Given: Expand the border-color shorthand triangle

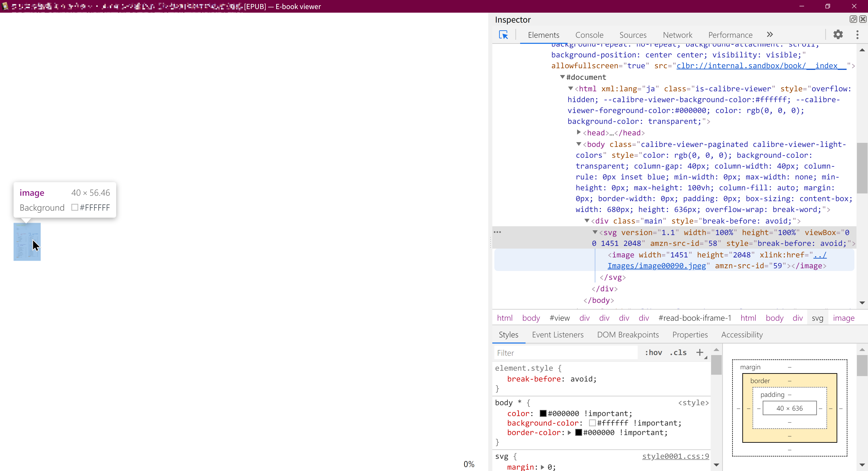Looking at the screenshot, I should (569, 432).
